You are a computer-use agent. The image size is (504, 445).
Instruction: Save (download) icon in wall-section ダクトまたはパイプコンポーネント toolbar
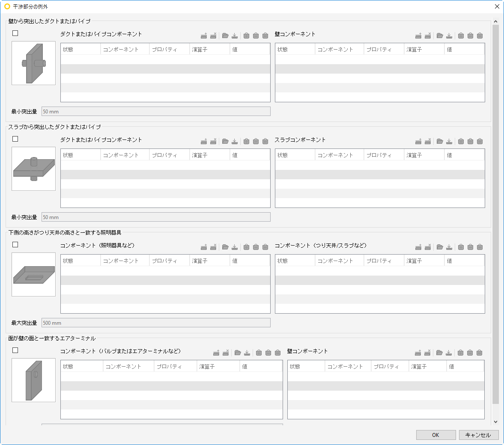click(235, 36)
